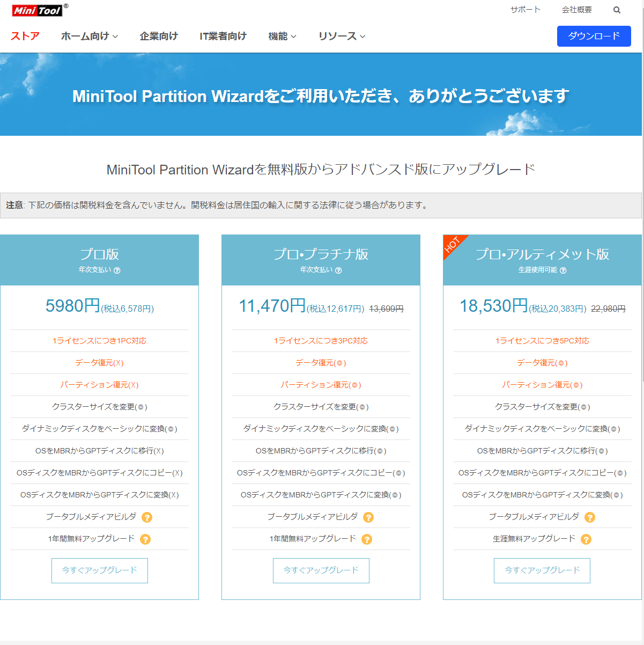Open the IT業者向け menu item
The width and height of the screenshot is (644, 645).
223,36
